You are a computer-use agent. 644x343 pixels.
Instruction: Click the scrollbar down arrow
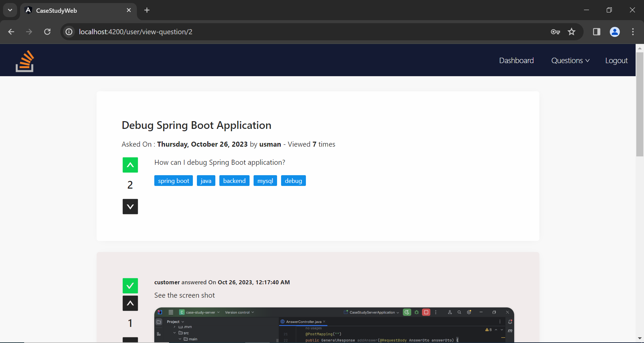(640, 338)
